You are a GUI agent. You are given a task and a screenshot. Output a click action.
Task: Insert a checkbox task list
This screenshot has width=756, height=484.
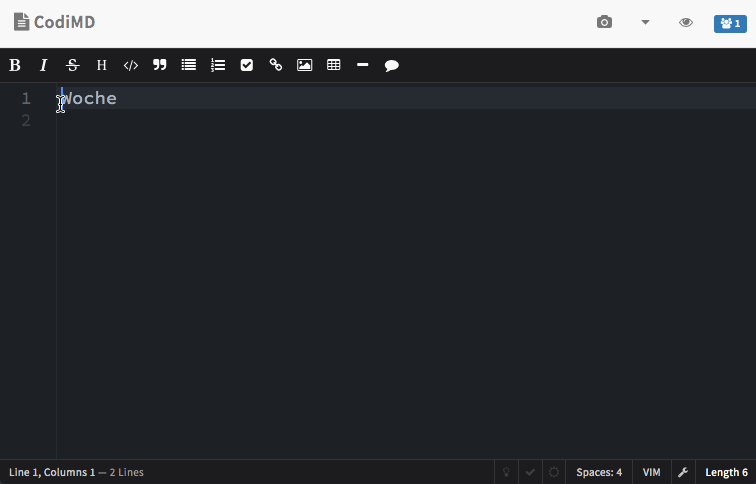(x=247, y=65)
